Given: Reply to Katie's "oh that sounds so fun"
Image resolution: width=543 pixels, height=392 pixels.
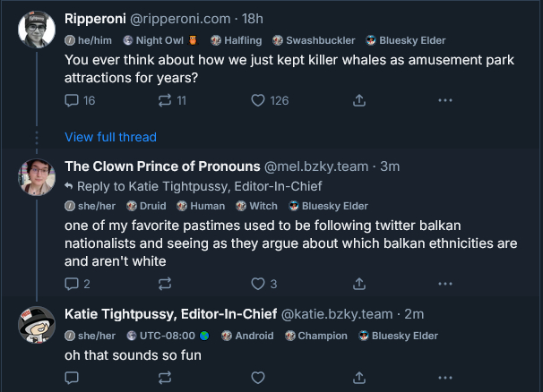Looking at the screenshot, I should click(x=73, y=378).
